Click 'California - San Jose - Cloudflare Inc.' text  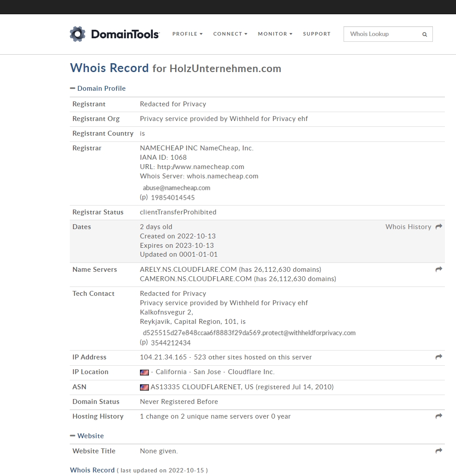pos(215,372)
